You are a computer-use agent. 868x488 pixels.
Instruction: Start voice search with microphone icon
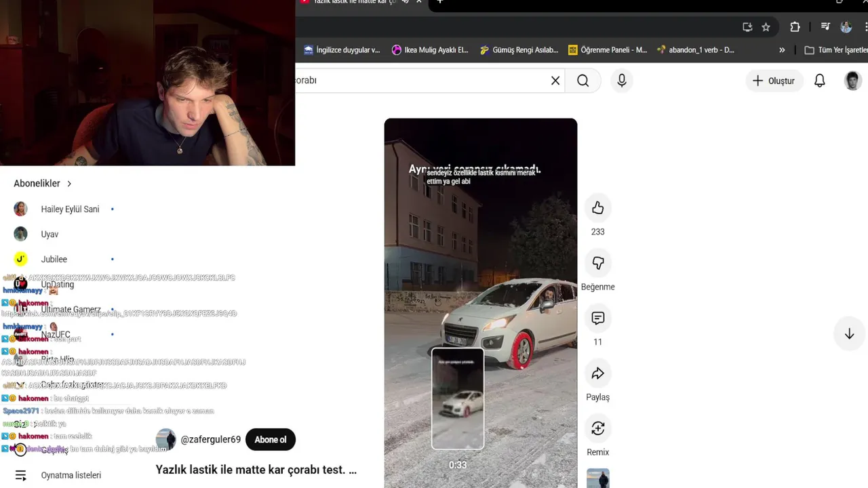click(622, 81)
